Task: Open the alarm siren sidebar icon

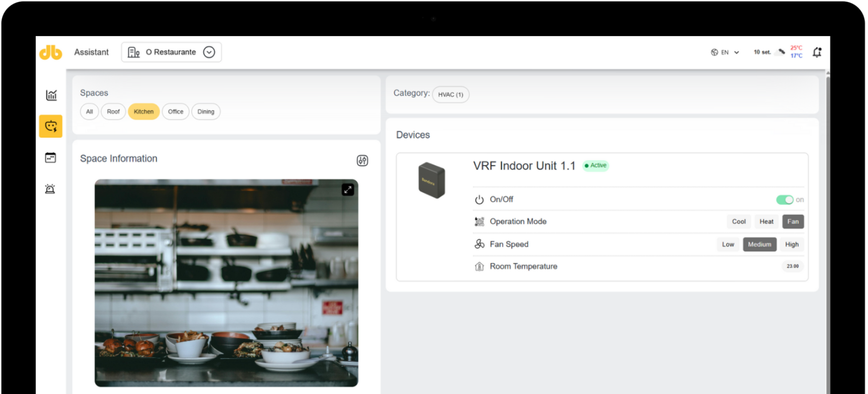Action: tap(50, 189)
